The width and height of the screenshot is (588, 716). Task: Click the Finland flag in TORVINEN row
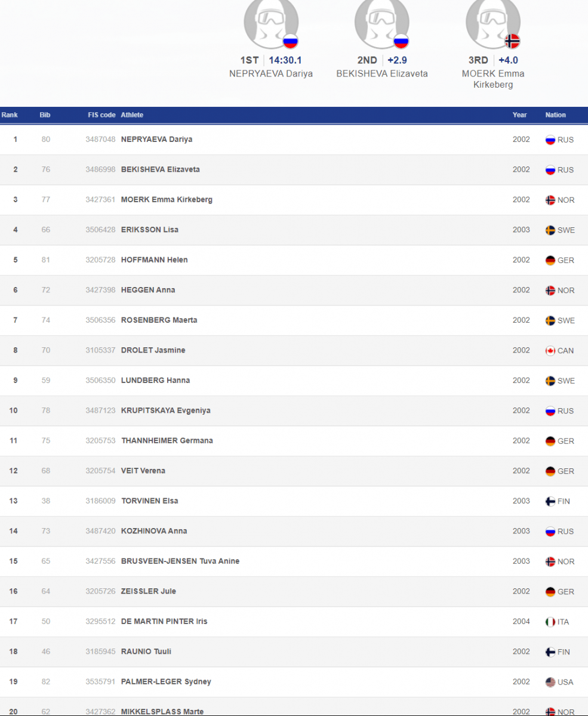tap(550, 501)
